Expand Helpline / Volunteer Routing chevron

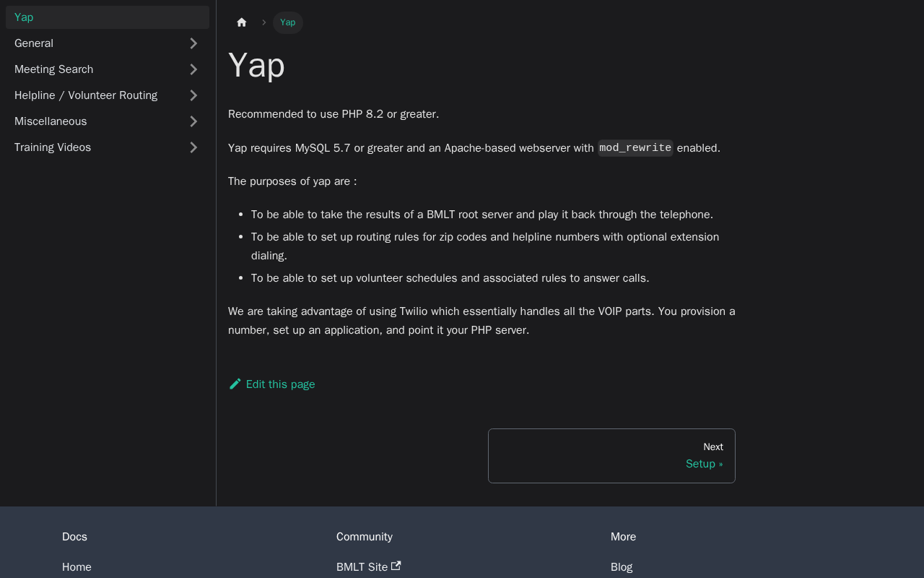193,95
